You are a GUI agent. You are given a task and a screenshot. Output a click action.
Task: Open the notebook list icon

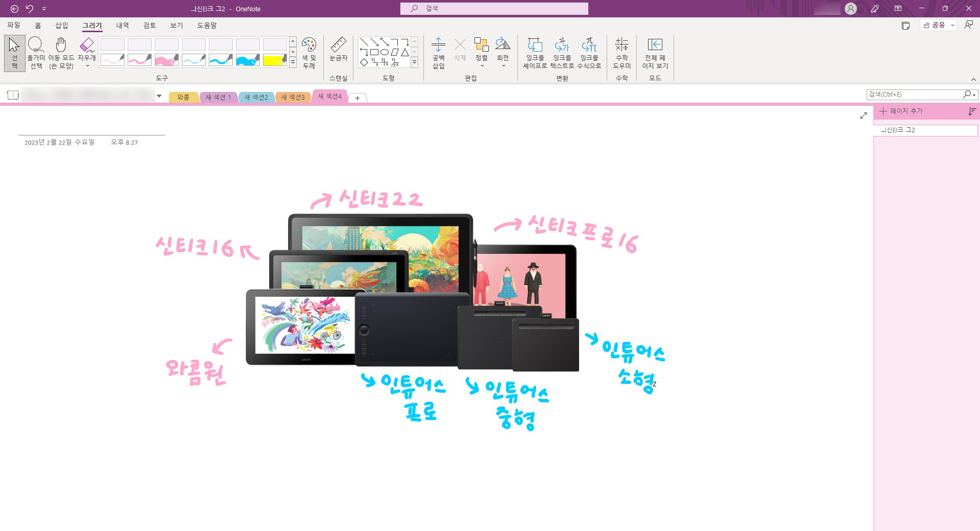pyautogui.click(x=13, y=95)
